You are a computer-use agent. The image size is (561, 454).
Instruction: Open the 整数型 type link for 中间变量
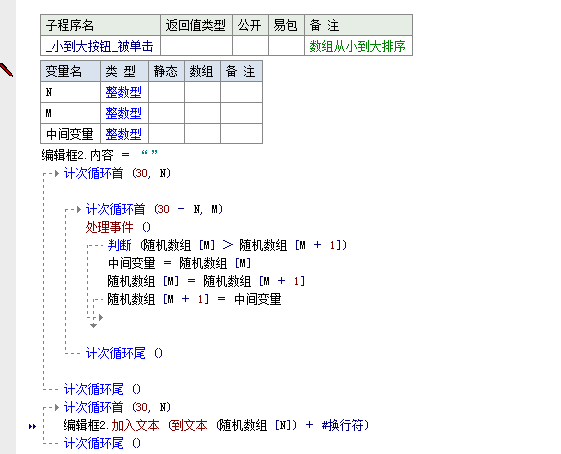pos(123,134)
